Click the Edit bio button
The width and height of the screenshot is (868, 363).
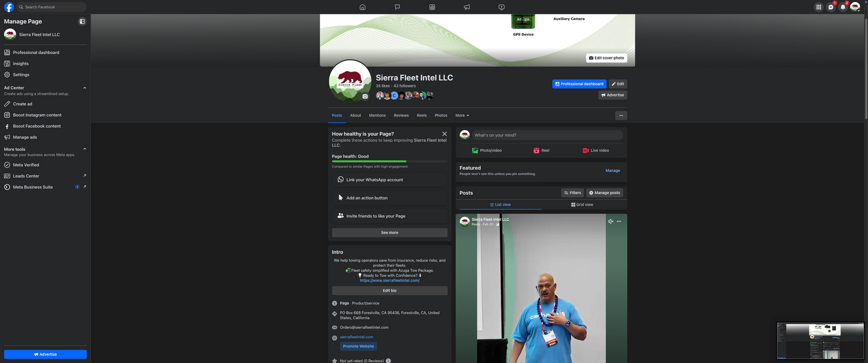(x=389, y=291)
